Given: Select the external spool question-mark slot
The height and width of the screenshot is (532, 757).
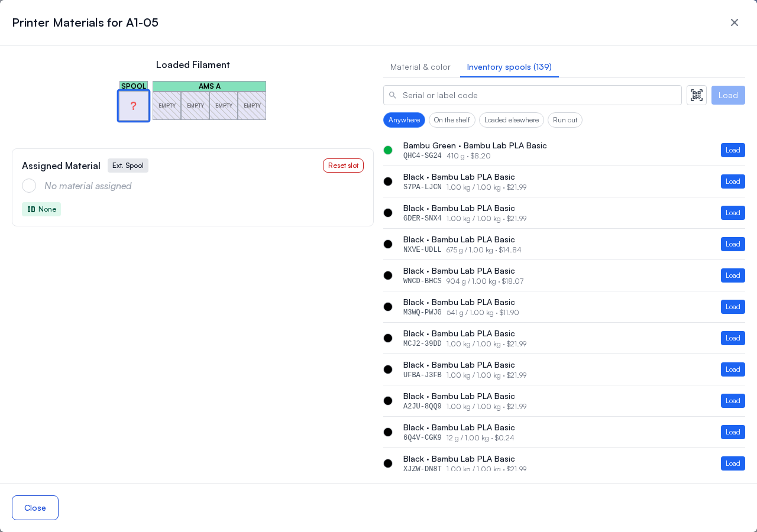Looking at the screenshot, I should click(134, 106).
